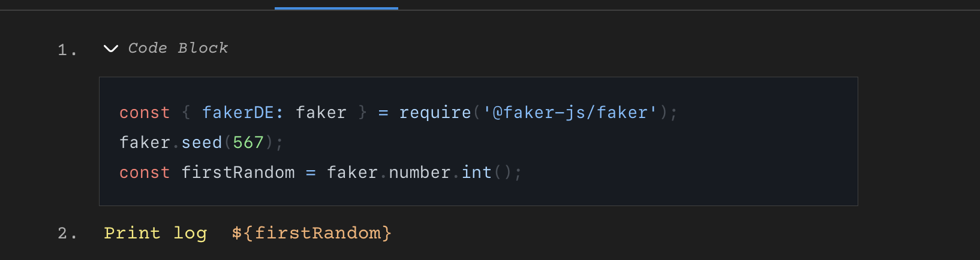Click the firstRandom variable declaration in code
Image resolution: width=980 pixels, height=260 pixels.
238,173
